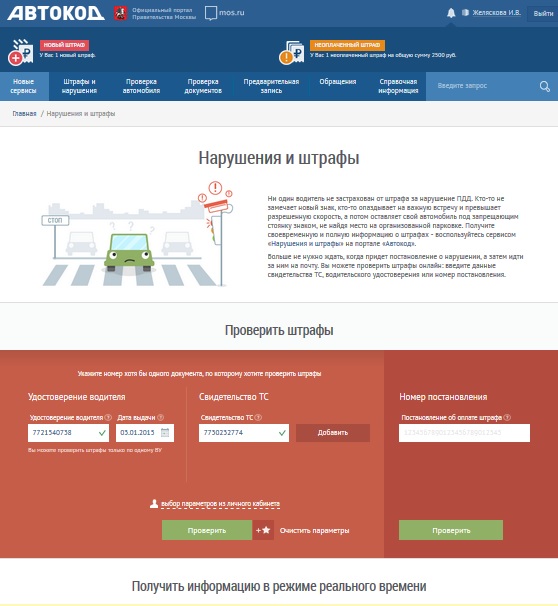
Task: Click the resolution number input field
Action: click(464, 433)
